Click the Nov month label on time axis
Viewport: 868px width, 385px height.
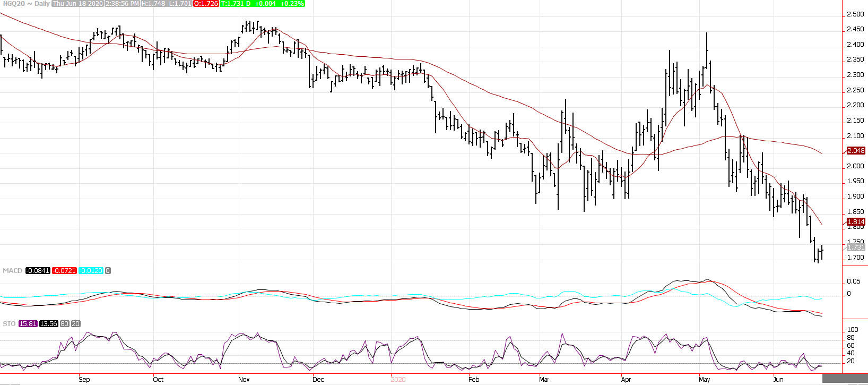(x=244, y=380)
